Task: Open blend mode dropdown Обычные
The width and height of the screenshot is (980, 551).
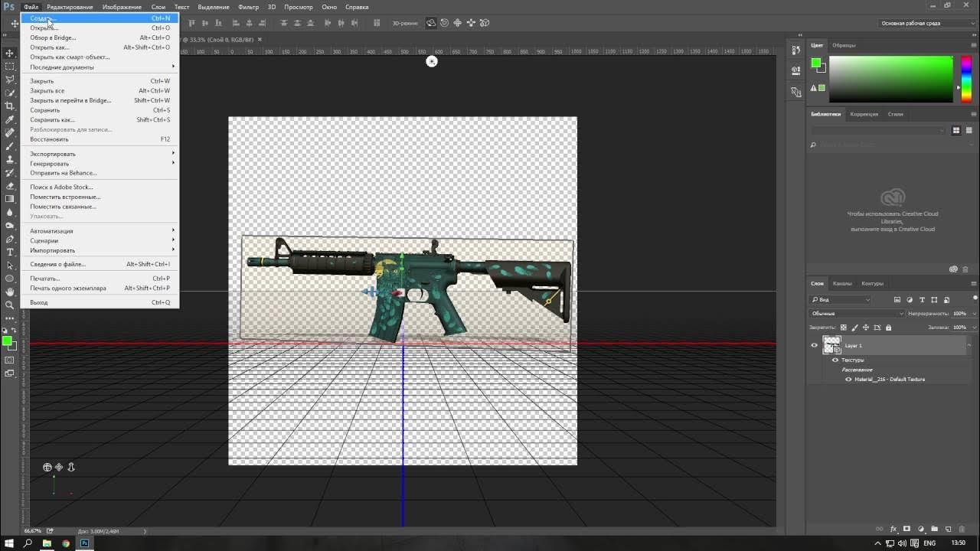Action: pos(856,314)
